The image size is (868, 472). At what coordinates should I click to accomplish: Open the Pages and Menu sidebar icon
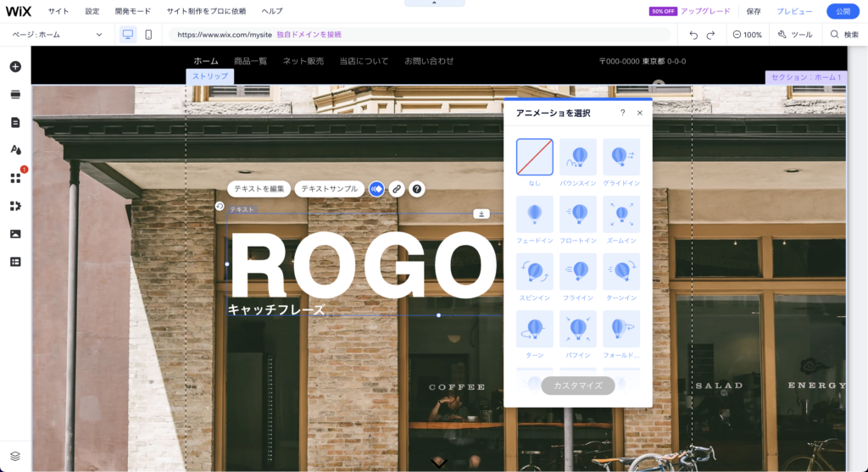[15, 122]
